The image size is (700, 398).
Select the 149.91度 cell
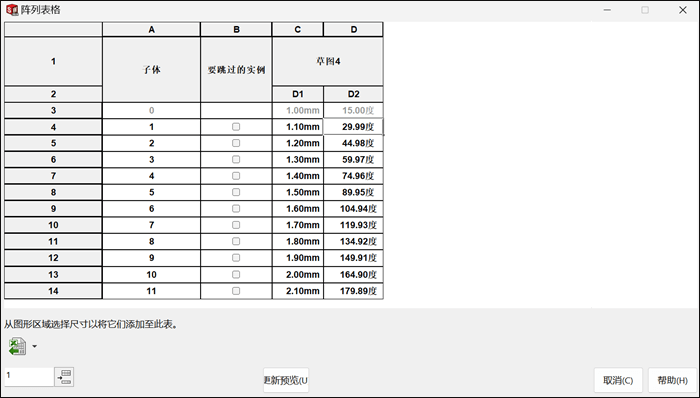pos(353,258)
